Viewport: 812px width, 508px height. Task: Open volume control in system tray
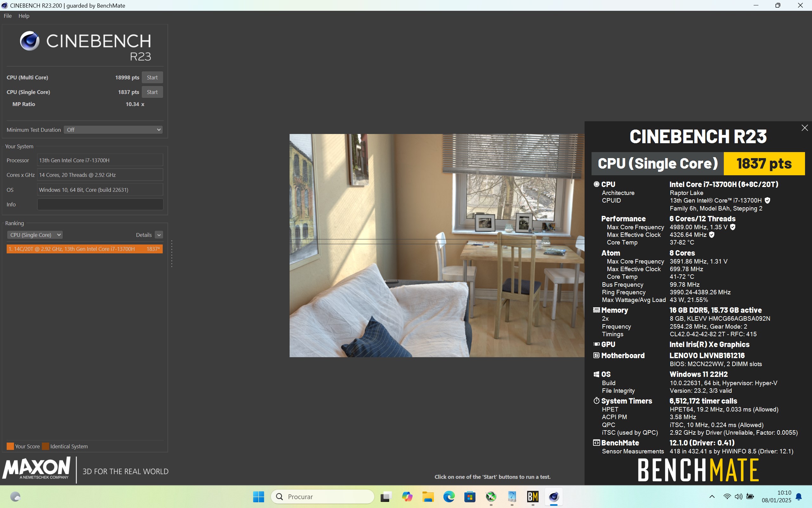tap(738, 497)
